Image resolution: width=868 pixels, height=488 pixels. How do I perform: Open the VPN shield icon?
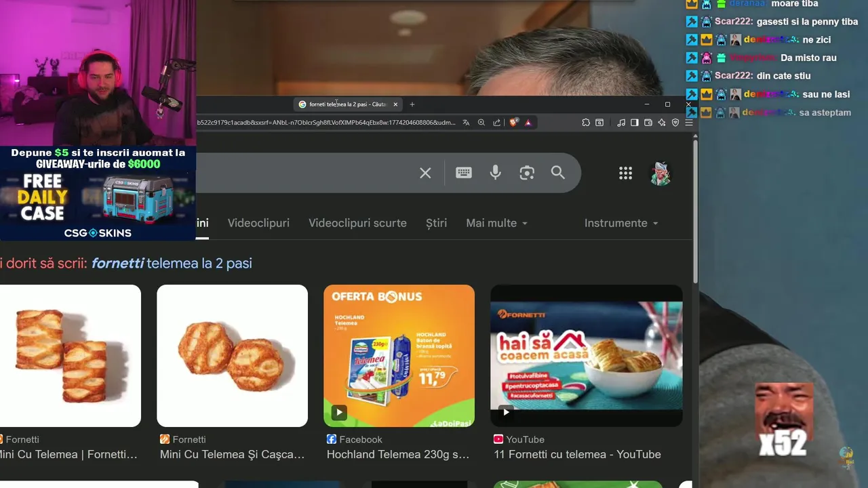point(675,123)
